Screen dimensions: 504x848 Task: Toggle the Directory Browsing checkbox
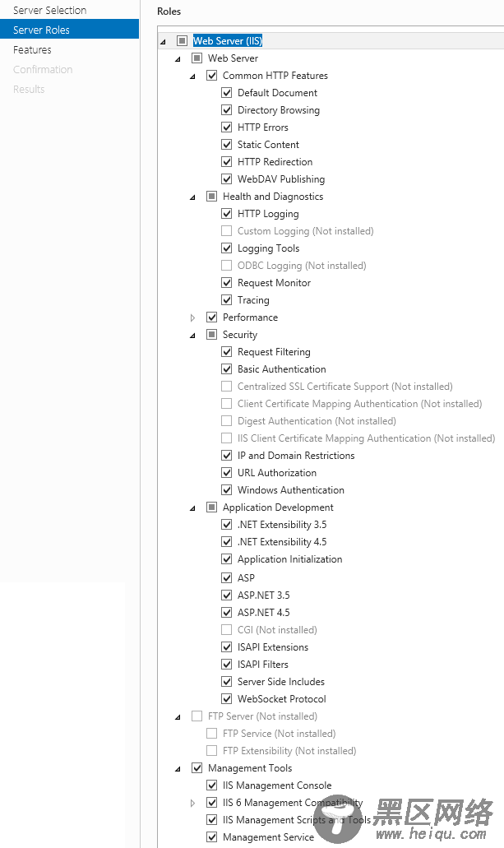point(227,110)
